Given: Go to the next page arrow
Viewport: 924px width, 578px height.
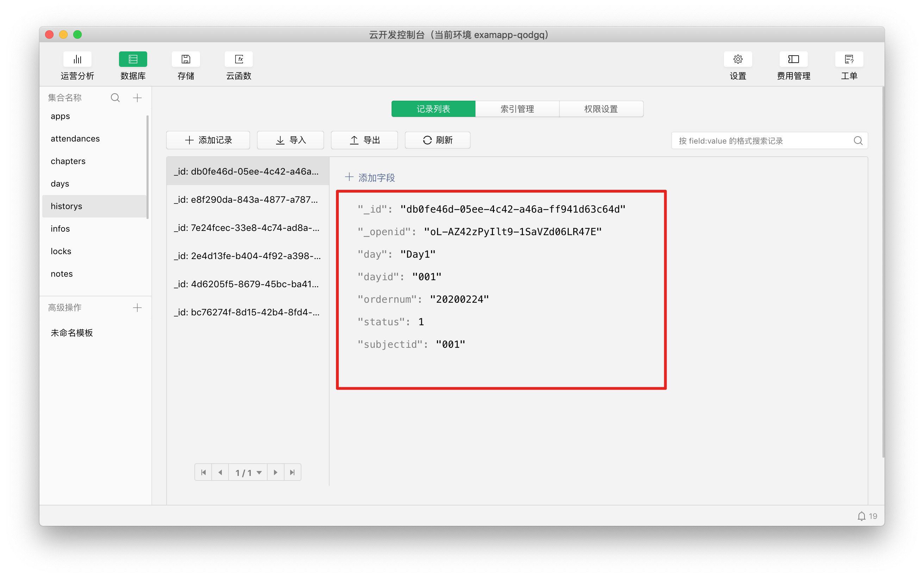Looking at the screenshot, I should click(x=275, y=472).
